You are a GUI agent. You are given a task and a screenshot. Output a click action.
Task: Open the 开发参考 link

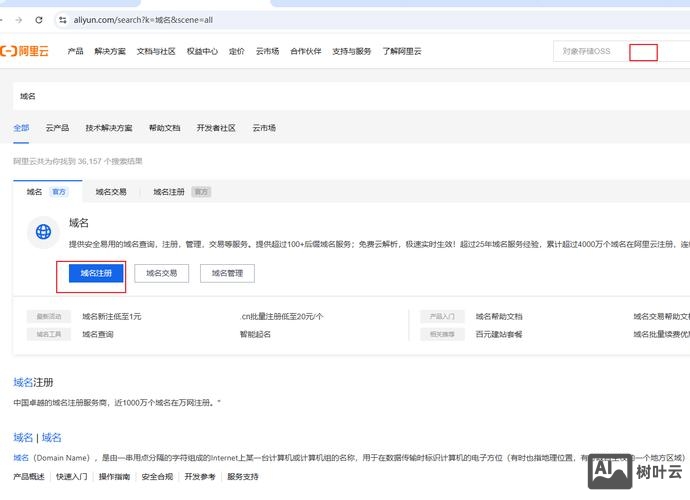click(x=200, y=477)
